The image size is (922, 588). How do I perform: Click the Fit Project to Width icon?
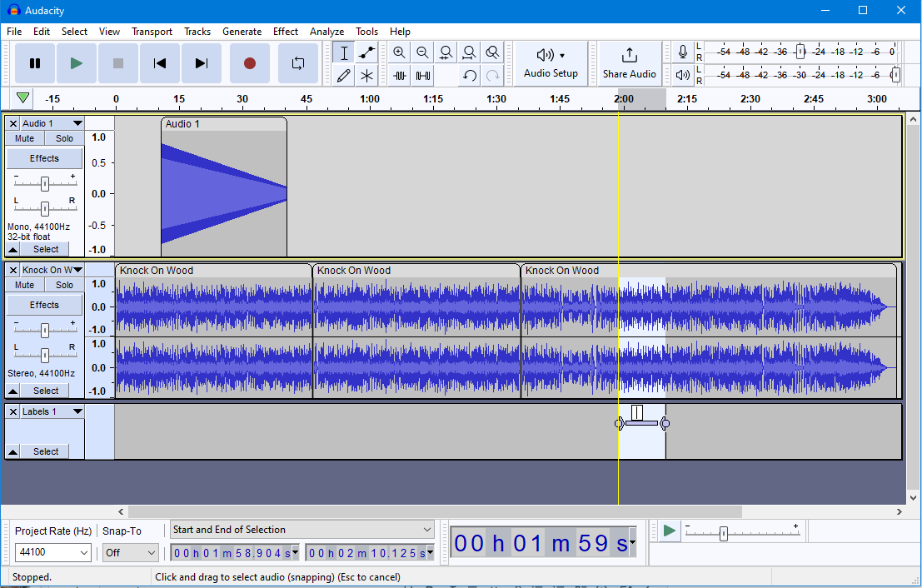click(x=469, y=52)
